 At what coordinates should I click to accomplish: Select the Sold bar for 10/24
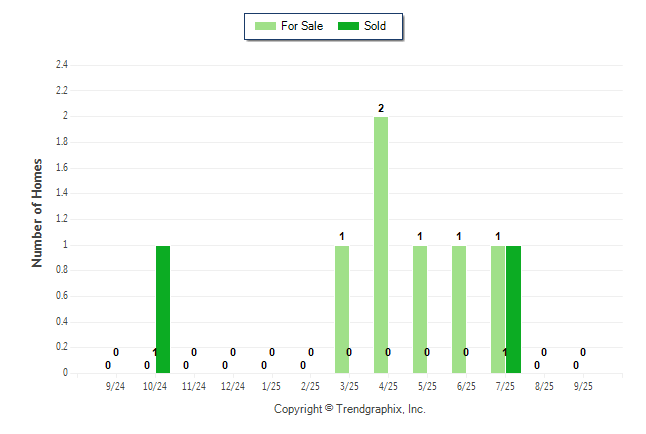(x=163, y=309)
